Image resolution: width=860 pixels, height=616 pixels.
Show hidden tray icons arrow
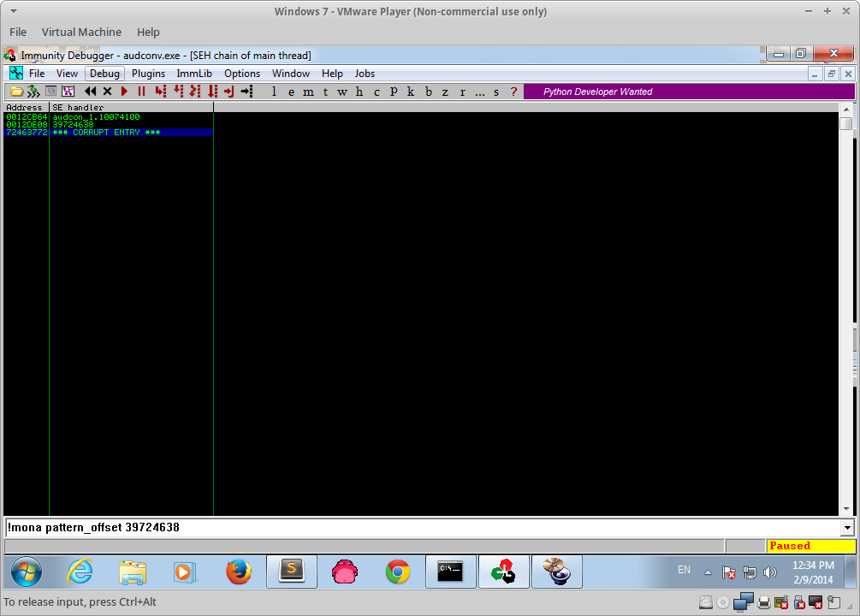tap(708, 572)
